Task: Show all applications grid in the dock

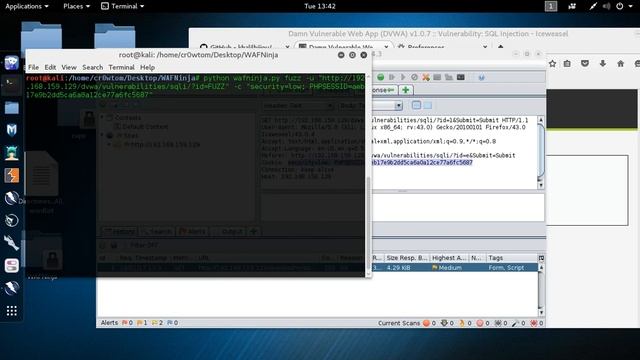Action: coord(11,311)
